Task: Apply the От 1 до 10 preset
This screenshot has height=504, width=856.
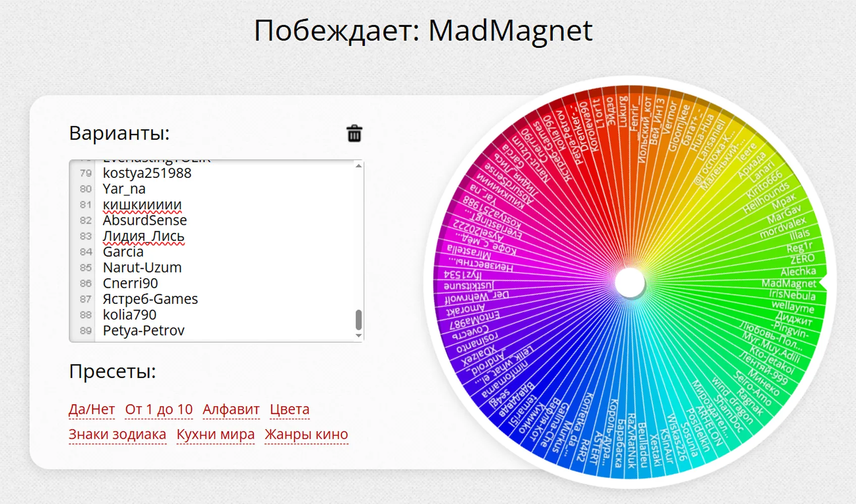Action: click(x=159, y=409)
